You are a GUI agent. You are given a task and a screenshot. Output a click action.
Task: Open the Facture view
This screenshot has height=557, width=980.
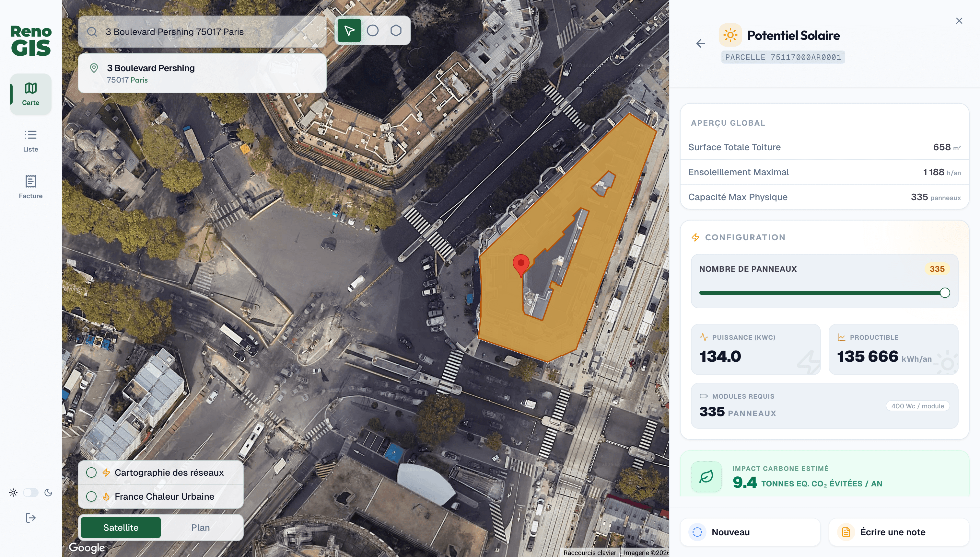tap(30, 187)
